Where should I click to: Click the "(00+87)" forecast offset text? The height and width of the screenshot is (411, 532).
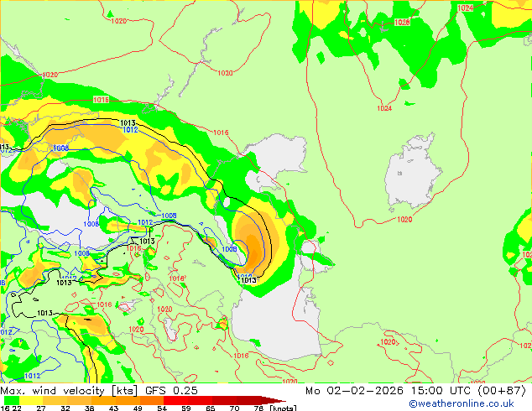coord(502,391)
